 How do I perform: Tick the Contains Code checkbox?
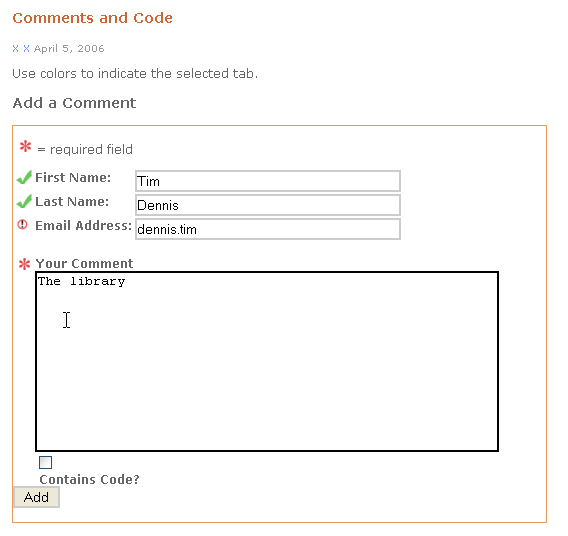click(46, 462)
